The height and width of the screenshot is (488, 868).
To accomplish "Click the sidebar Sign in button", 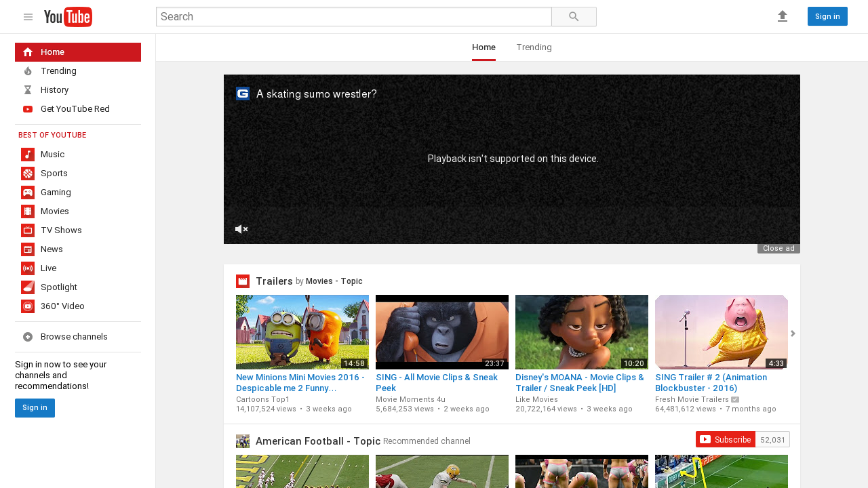I will tap(35, 408).
